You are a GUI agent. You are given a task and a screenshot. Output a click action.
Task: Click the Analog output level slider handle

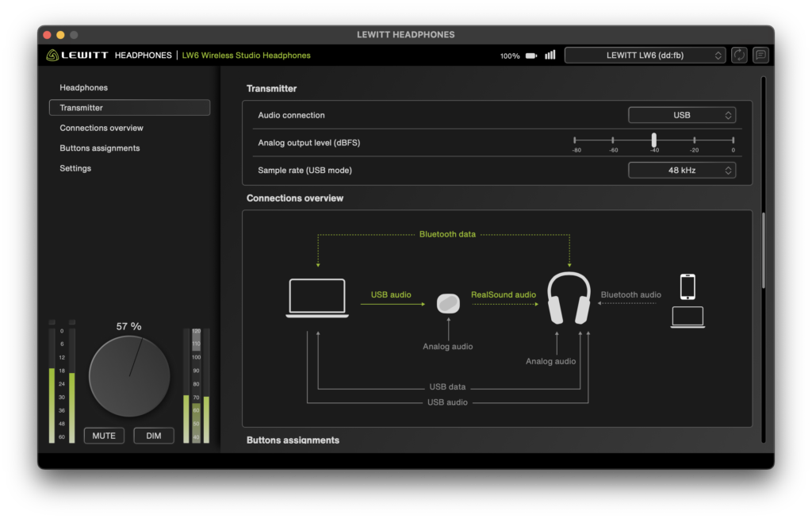pyautogui.click(x=654, y=140)
